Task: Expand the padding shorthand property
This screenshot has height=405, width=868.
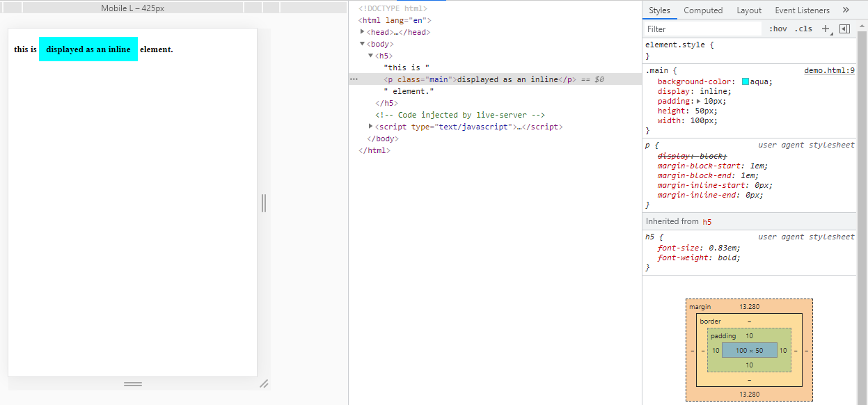Action: [x=699, y=102]
